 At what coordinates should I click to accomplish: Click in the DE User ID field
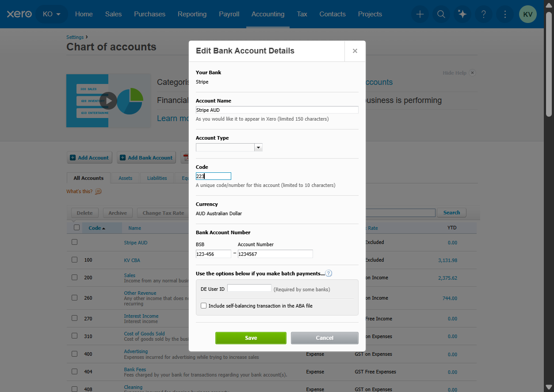[249, 288]
